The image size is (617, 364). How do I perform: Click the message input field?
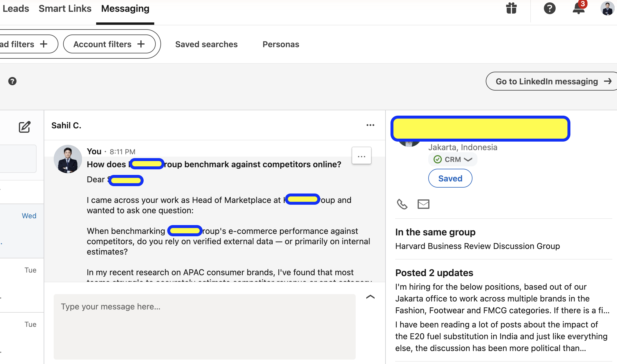(x=204, y=326)
